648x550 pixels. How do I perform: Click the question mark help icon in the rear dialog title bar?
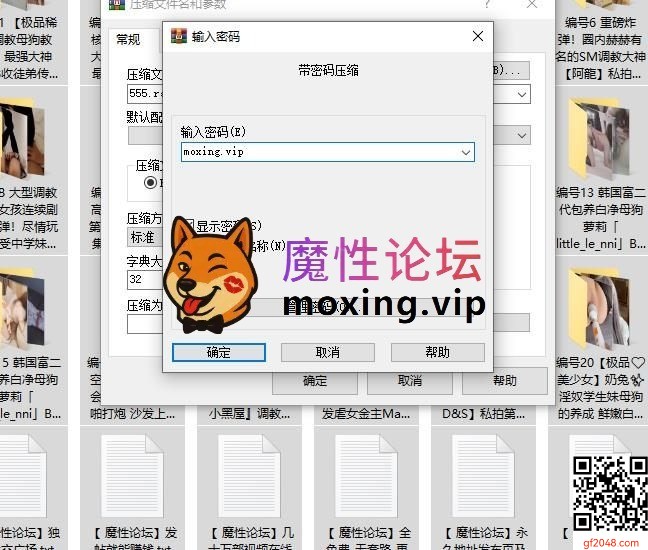point(487,4)
